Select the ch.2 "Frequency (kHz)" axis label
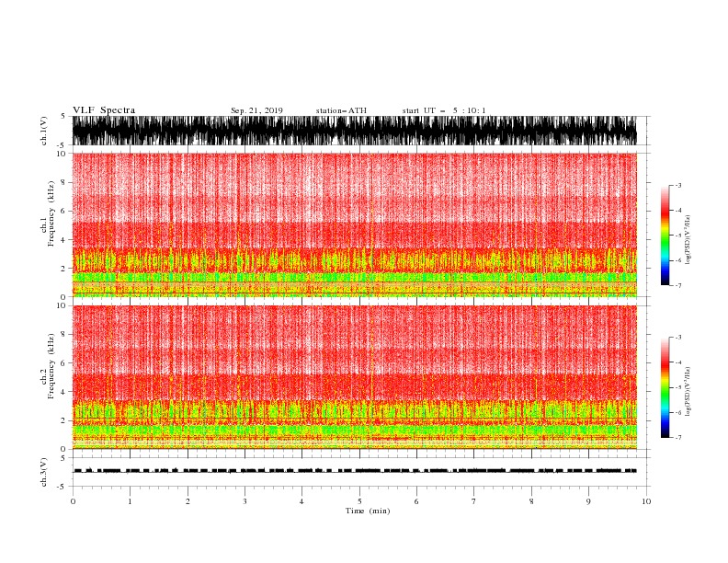The width and height of the screenshot is (728, 563). [x=51, y=366]
